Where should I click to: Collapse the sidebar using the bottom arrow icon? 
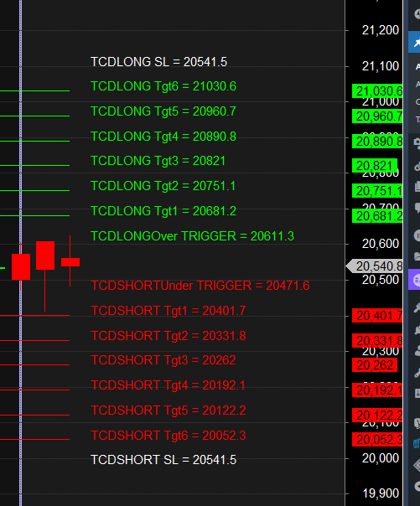(x=417, y=486)
